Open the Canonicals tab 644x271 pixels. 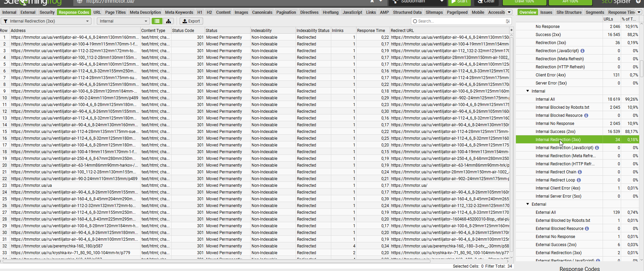tap(262, 12)
